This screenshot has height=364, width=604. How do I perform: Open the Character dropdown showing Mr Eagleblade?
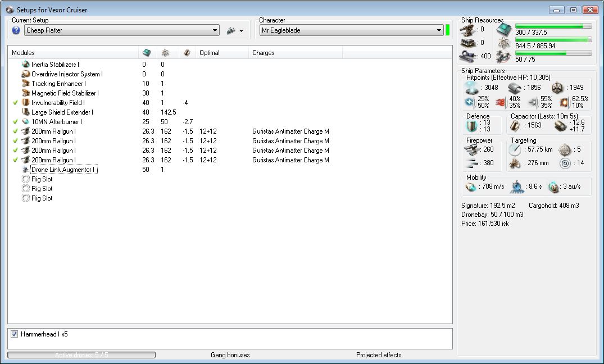click(351, 30)
